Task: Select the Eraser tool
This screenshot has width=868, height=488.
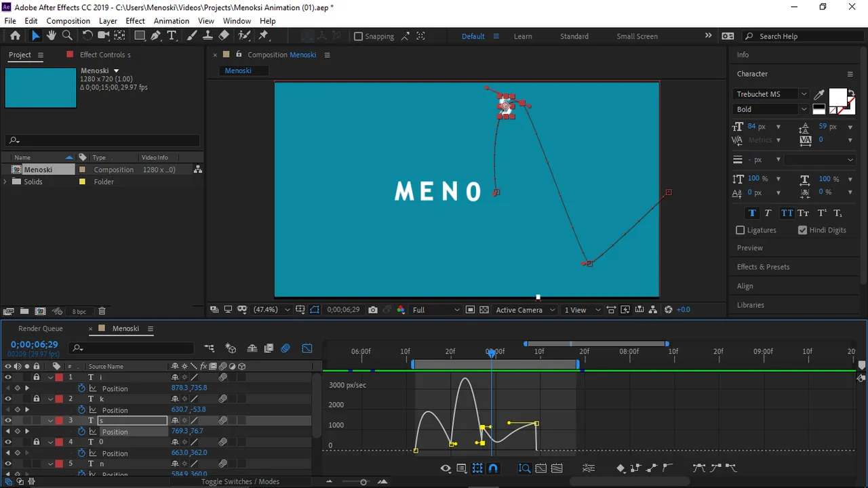Action: coord(224,36)
